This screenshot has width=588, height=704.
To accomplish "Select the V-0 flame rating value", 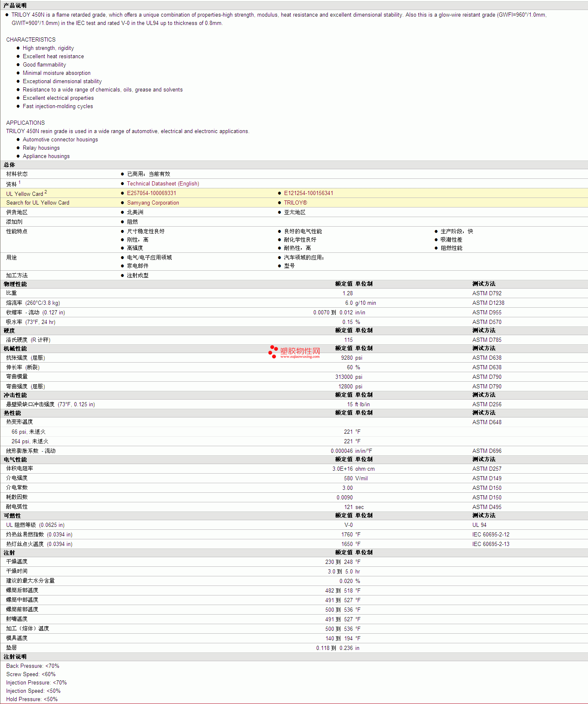I will tap(349, 525).
